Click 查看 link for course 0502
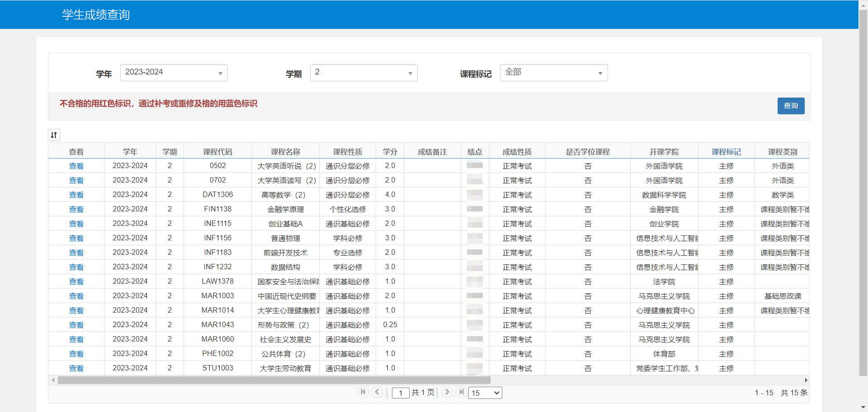 pyautogui.click(x=76, y=166)
